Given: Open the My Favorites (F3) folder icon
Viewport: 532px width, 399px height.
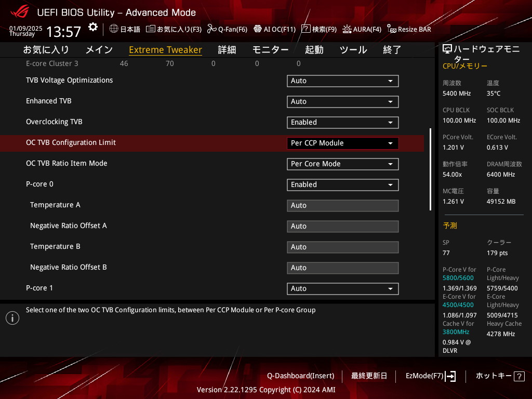Looking at the screenshot, I should pos(151,29).
